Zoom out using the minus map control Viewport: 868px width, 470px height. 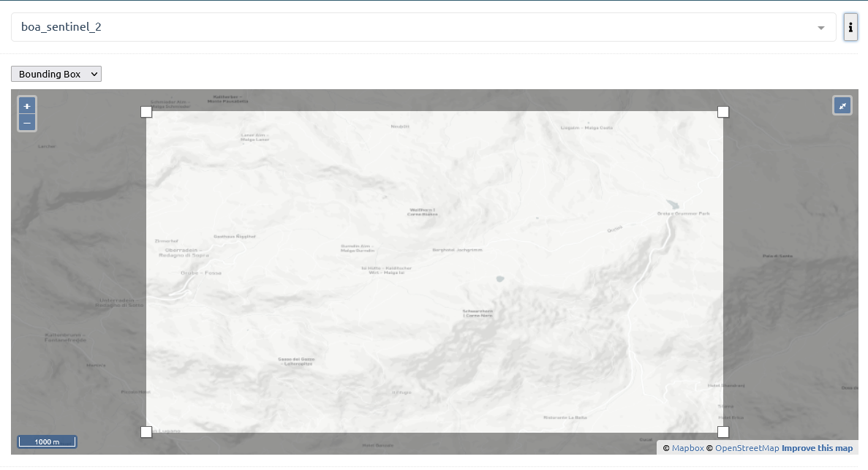(x=26, y=122)
